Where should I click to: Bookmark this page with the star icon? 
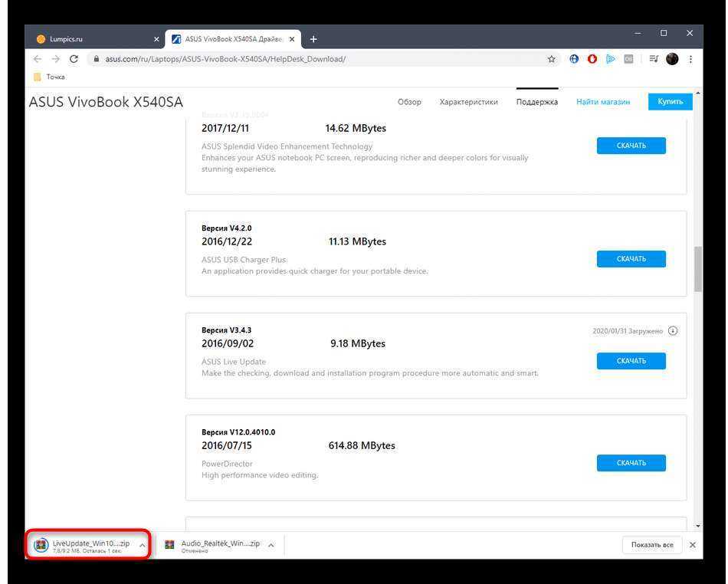tap(551, 59)
